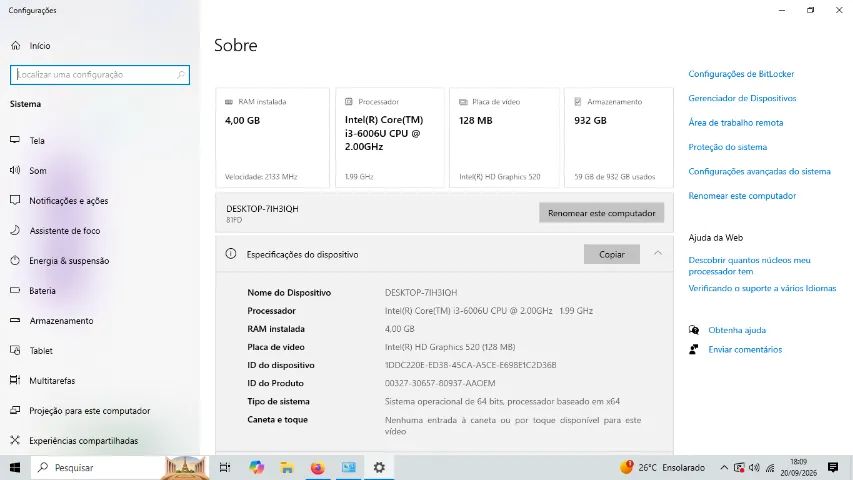Open Configurações de BitLocker link
Screen dimensions: 853x480
(741, 74)
